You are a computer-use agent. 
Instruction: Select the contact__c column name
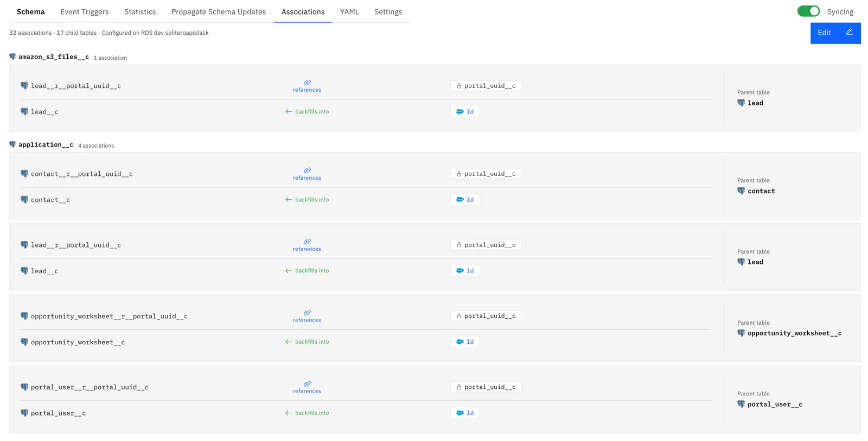[x=50, y=200]
